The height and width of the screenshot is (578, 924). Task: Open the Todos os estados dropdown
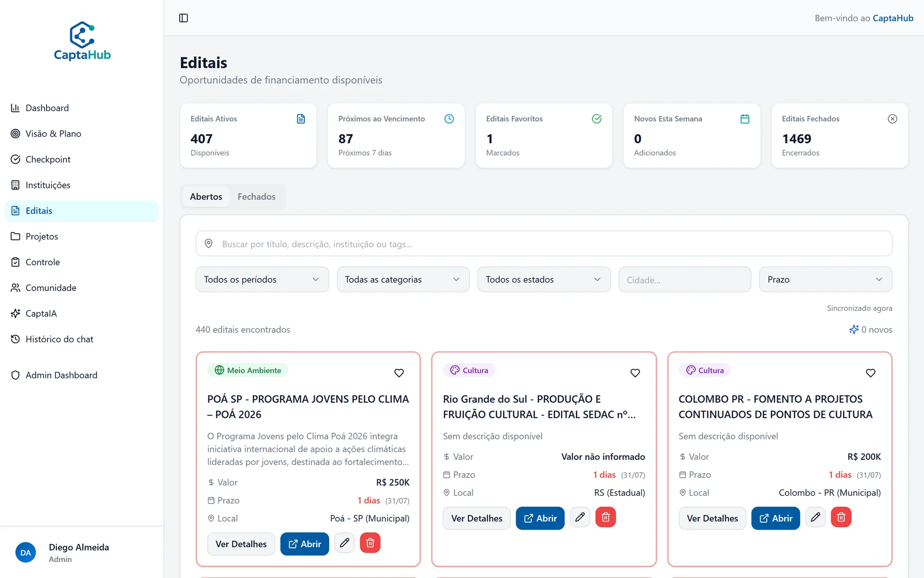[544, 279]
